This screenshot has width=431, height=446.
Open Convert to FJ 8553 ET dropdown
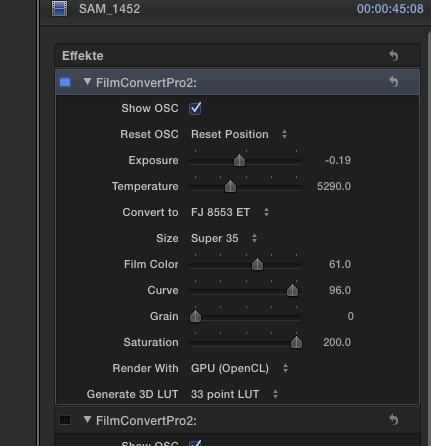pos(230,212)
